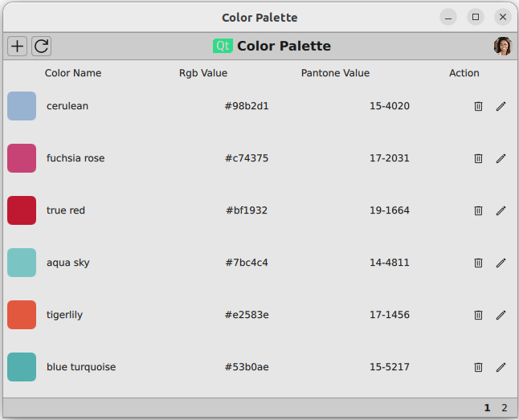Image resolution: width=519 pixels, height=420 pixels.
Task: Click the add new color plus button
Action: 17,46
